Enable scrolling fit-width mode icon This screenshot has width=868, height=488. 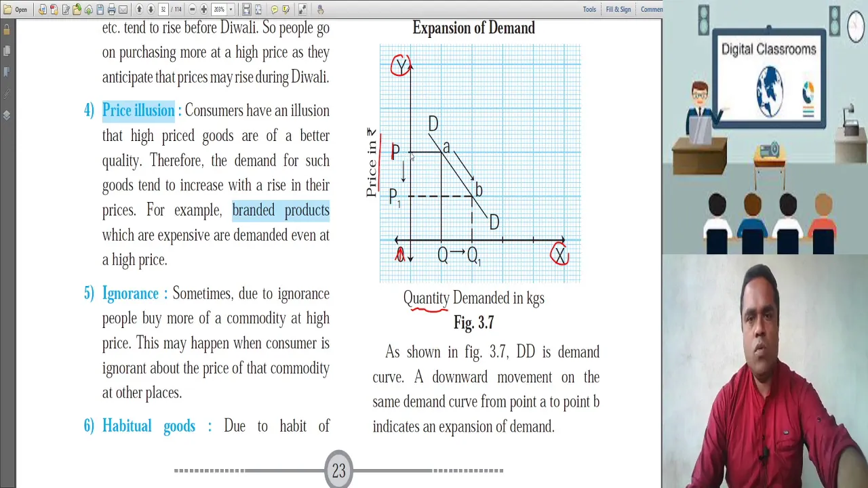tap(246, 9)
